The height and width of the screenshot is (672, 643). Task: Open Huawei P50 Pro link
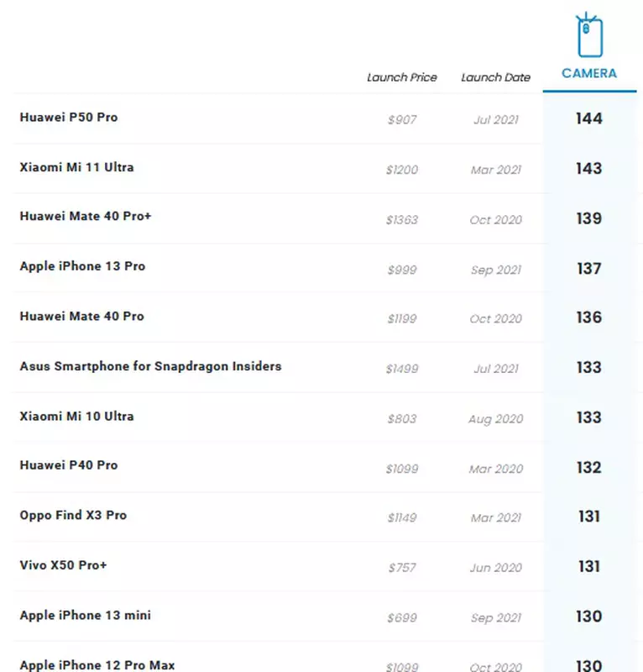click(x=69, y=118)
